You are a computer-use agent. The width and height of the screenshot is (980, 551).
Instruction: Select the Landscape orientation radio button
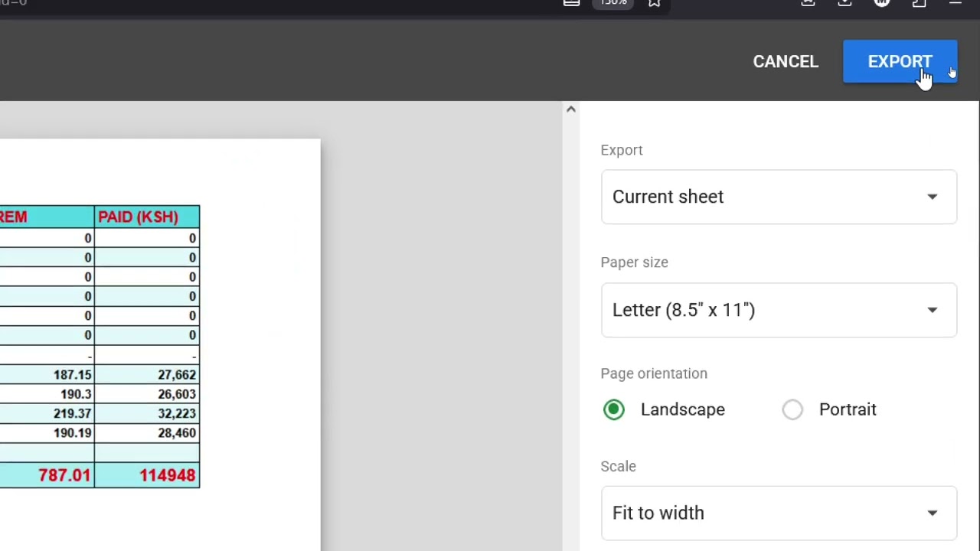tap(613, 409)
